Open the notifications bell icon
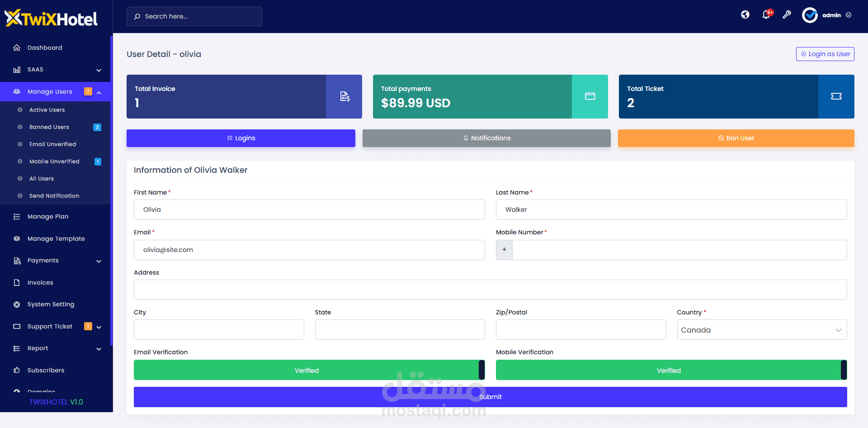 [766, 15]
